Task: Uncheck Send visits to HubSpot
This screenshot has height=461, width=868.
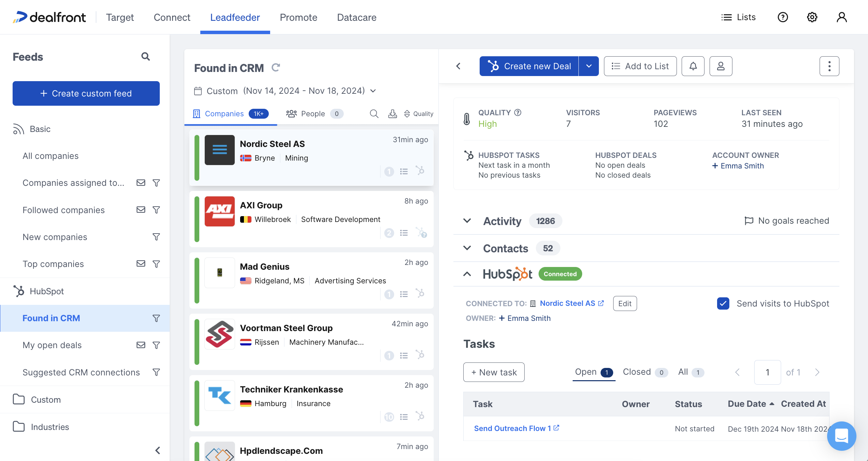Action: pyautogui.click(x=723, y=303)
